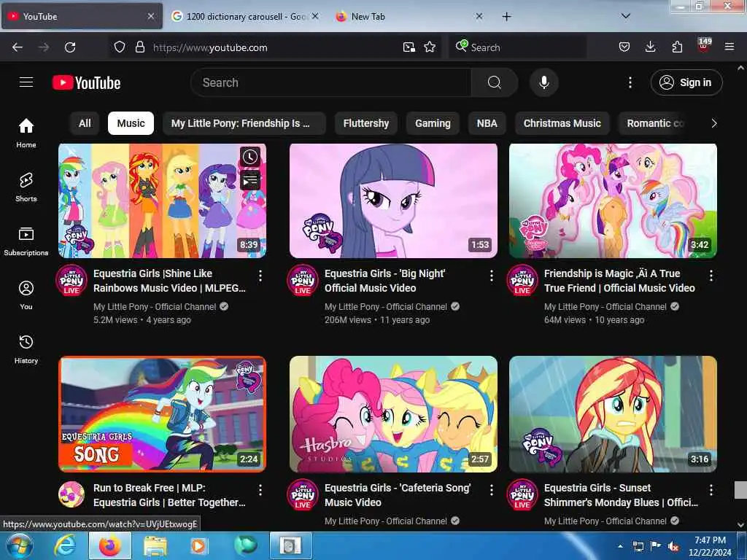Open the Windows Start menu
Screen dimensions: 747x560
point(20,545)
